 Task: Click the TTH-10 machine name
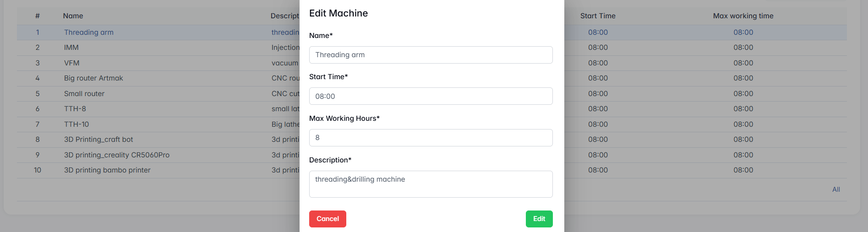76,124
